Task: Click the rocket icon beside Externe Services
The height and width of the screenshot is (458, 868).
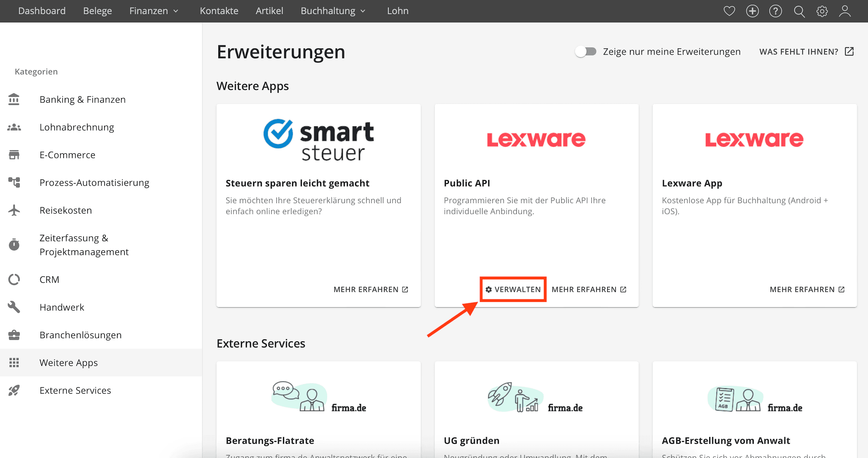Action: click(14, 390)
